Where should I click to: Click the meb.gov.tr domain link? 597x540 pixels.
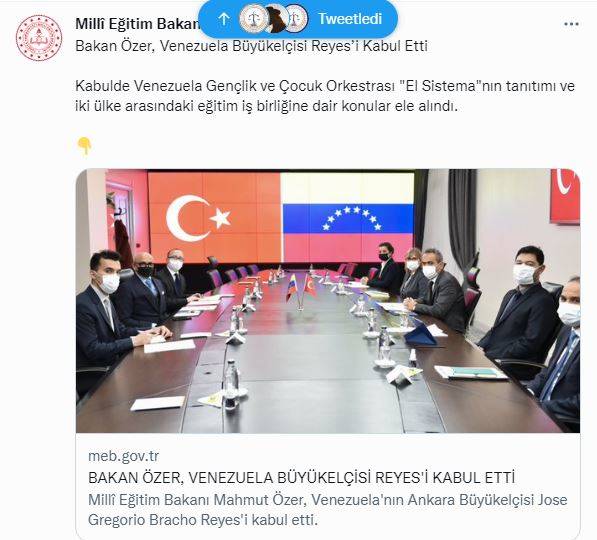pyautogui.click(x=123, y=455)
